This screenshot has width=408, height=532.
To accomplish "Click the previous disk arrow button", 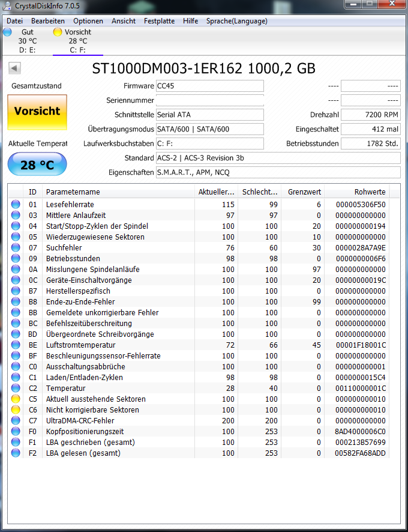I will coord(14,68).
